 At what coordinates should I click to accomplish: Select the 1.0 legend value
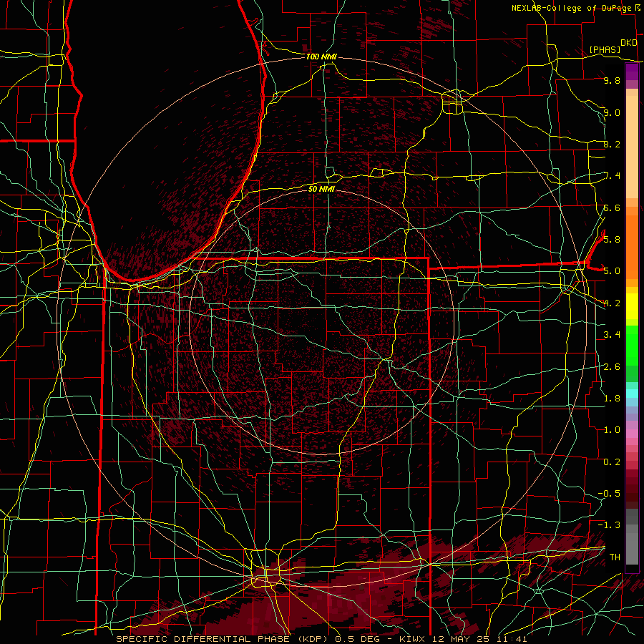[612, 430]
